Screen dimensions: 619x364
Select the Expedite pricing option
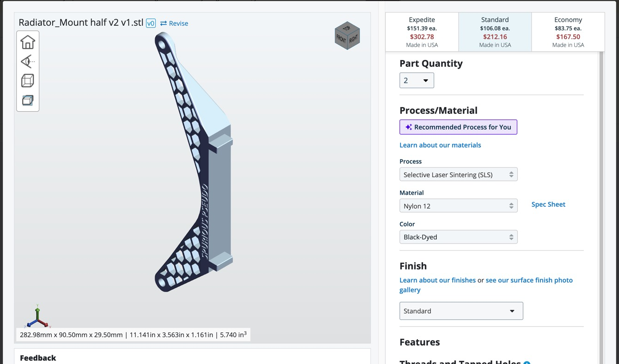(422, 32)
